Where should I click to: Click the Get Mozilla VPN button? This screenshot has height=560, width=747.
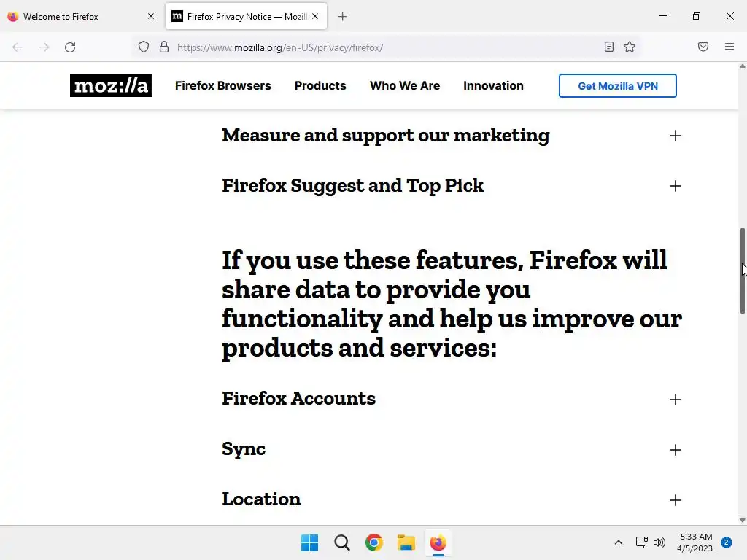[617, 86]
